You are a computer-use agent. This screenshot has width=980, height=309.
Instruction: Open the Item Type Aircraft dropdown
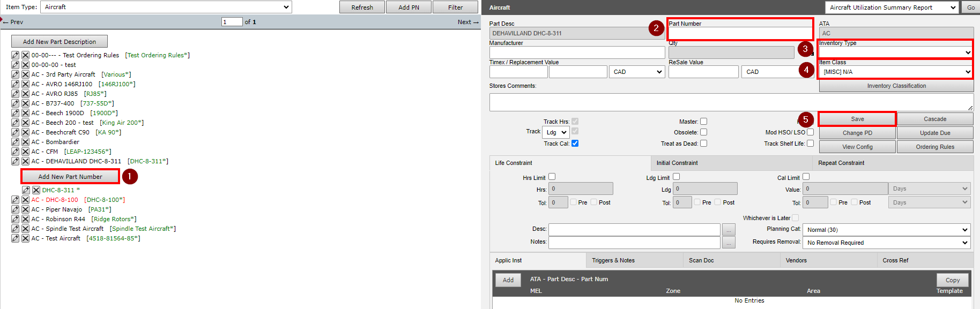[166, 7]
